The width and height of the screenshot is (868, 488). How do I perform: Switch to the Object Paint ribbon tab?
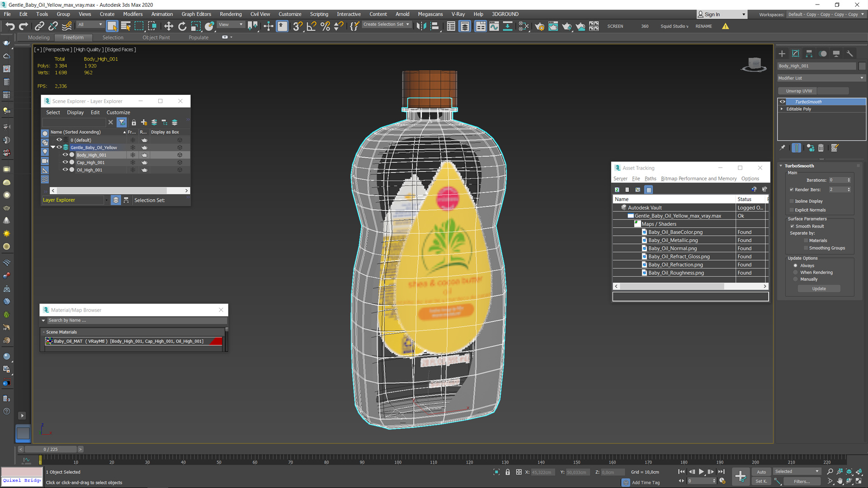coord(156,38)
